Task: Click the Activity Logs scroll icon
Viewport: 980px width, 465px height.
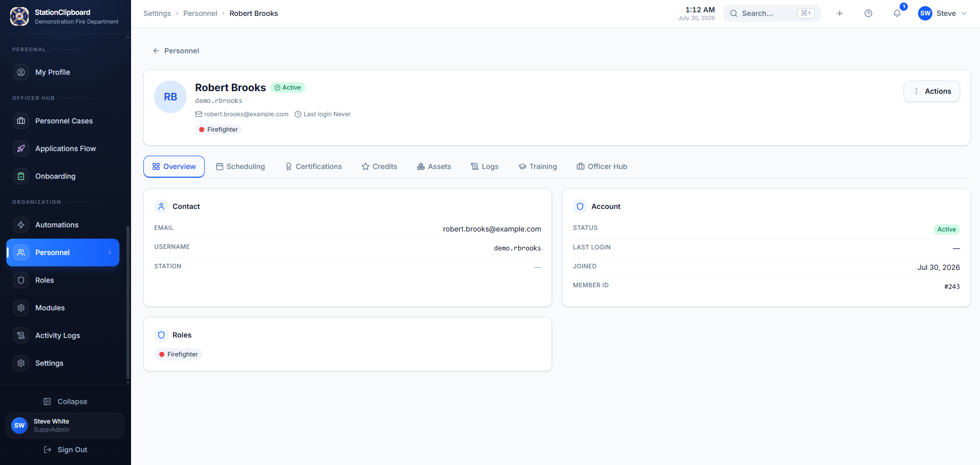Action: [21, 335]
